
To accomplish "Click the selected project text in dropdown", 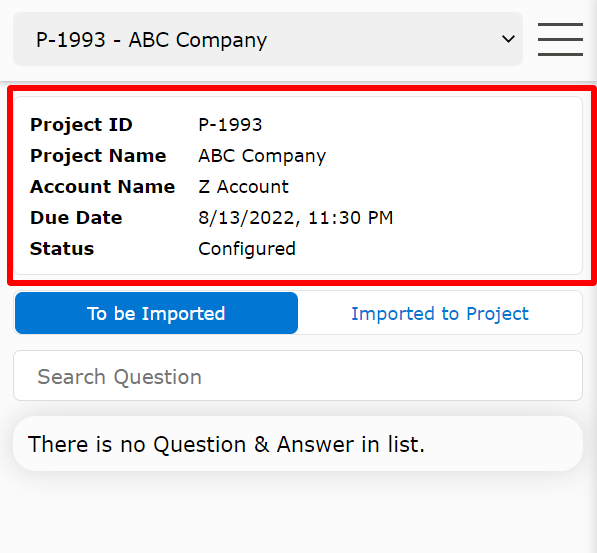I will (151, 40).
